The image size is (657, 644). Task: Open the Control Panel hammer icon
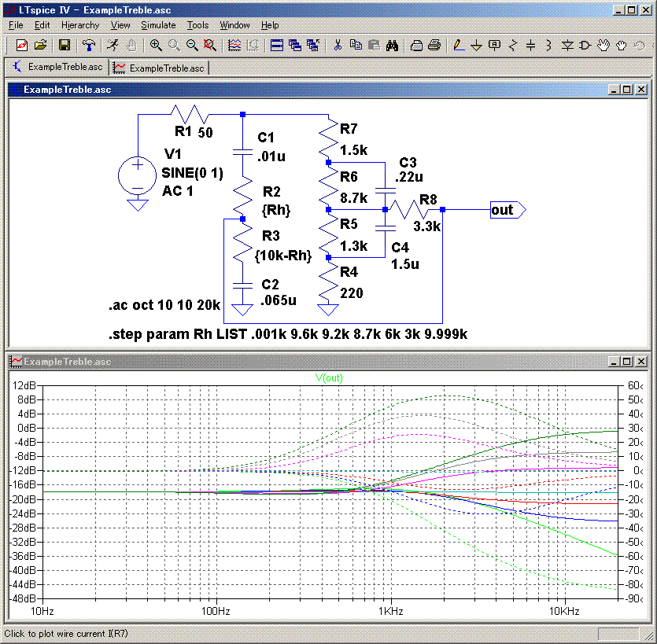tap(88, 45)
